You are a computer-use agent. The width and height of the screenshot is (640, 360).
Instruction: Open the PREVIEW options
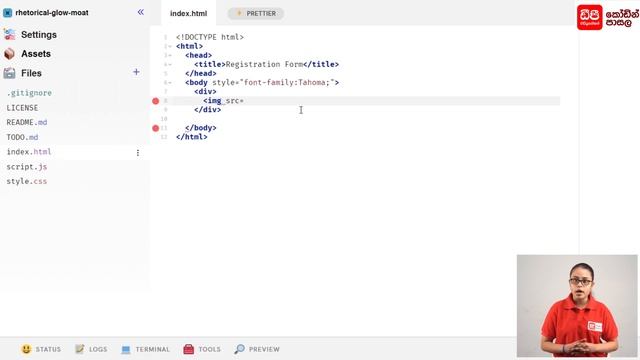257,349
